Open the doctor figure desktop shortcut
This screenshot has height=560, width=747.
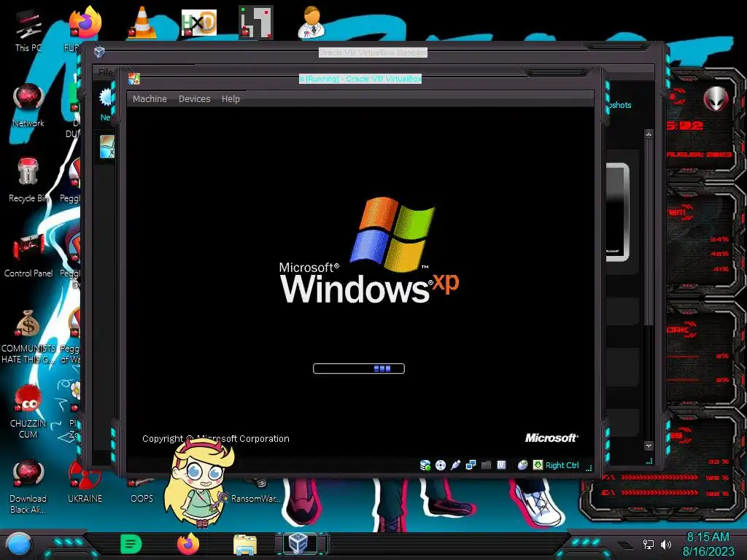[x=312, y=23]
